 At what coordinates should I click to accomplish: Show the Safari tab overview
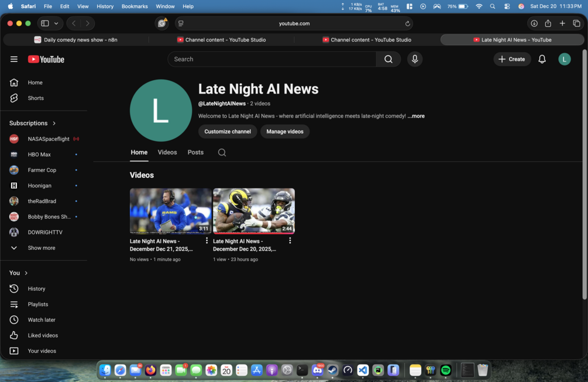coord(576,23)
